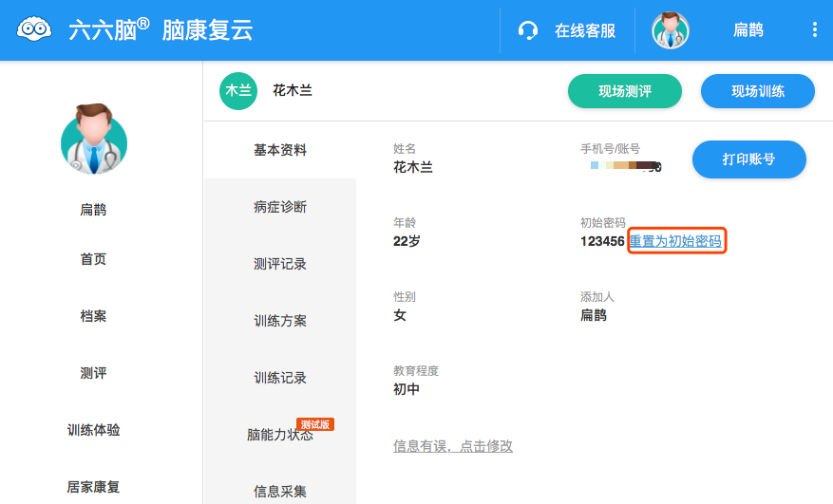Navigate to 档案 in left sidebar
833x504 pixels.
point(93,316)
